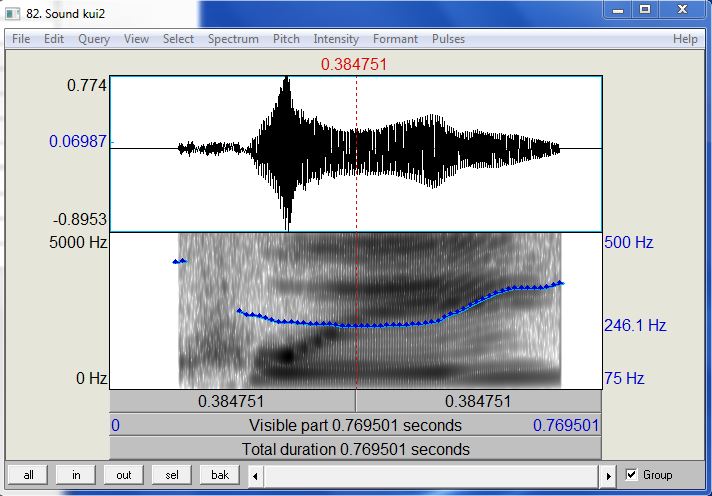Click the 'out' zoom button
Image resolution: width=712 pixels, height=496 pixels.
point(124,475)
